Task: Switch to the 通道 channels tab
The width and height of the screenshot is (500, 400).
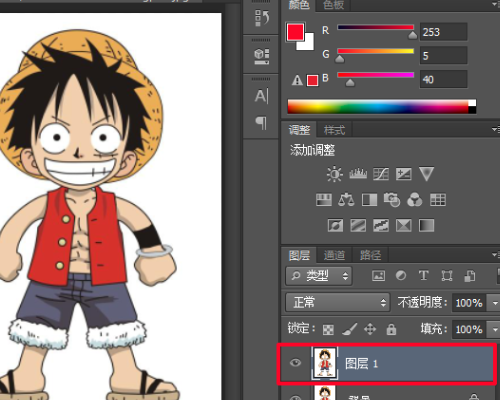Action: coord(334,255)
